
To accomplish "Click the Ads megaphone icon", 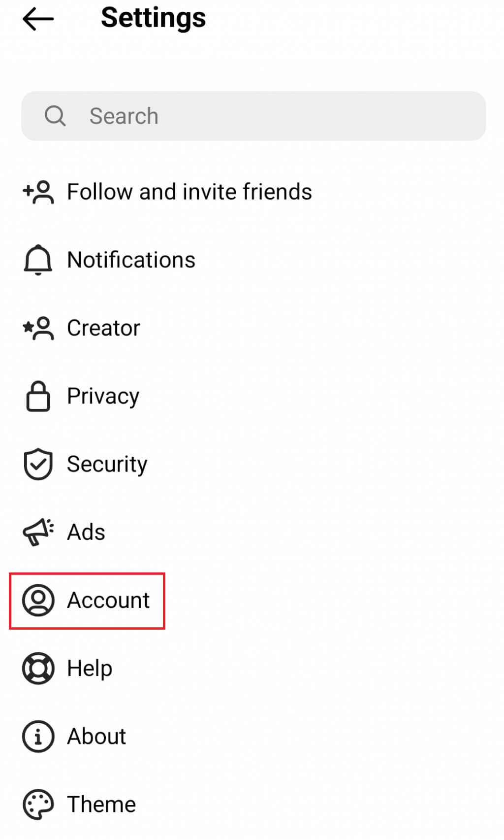I will point(38,532).
